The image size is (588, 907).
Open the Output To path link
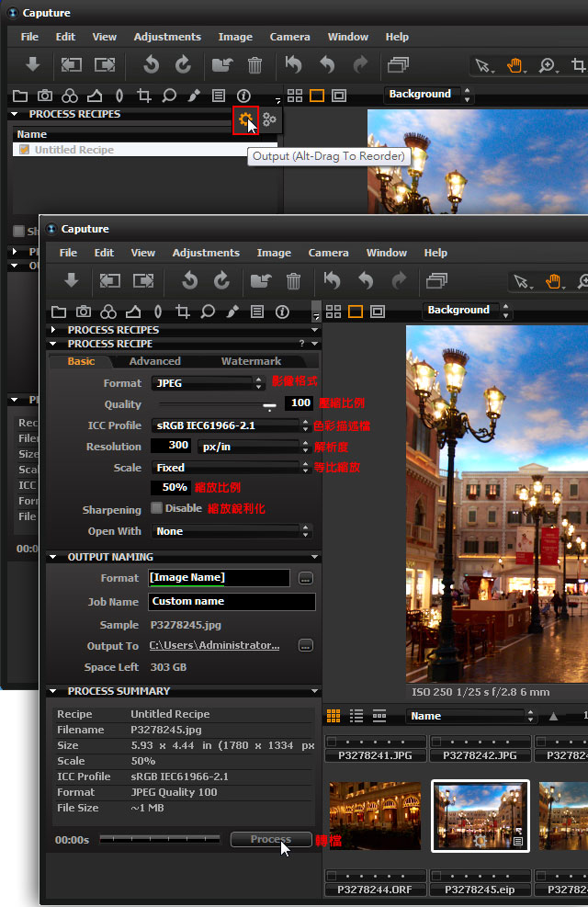(x=214, y=645)
